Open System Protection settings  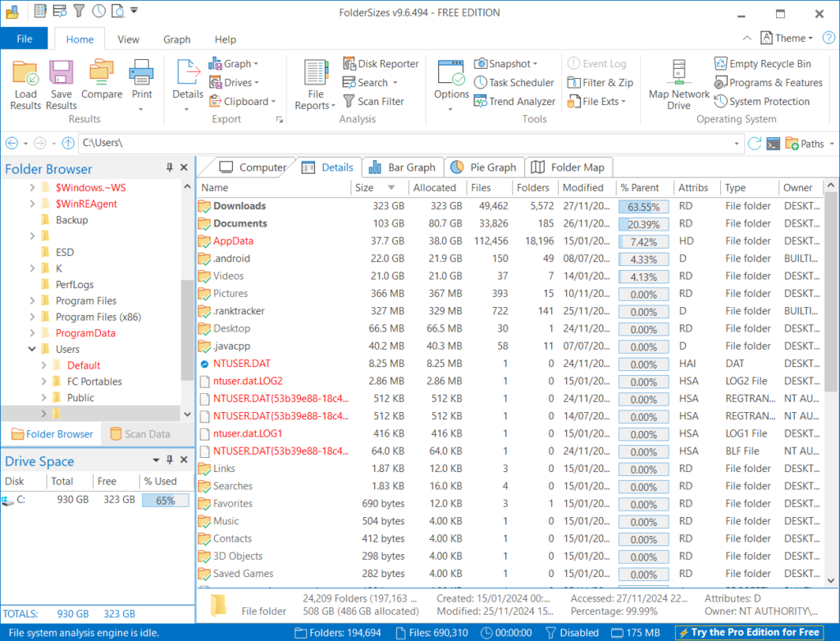[x=762, y=101]
